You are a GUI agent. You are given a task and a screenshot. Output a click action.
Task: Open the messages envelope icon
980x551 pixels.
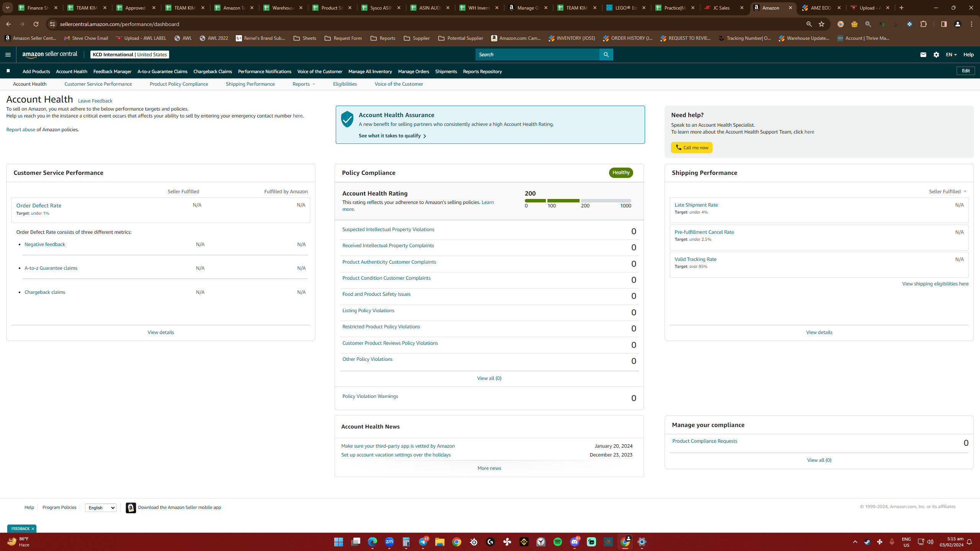(x=923, y=55)
